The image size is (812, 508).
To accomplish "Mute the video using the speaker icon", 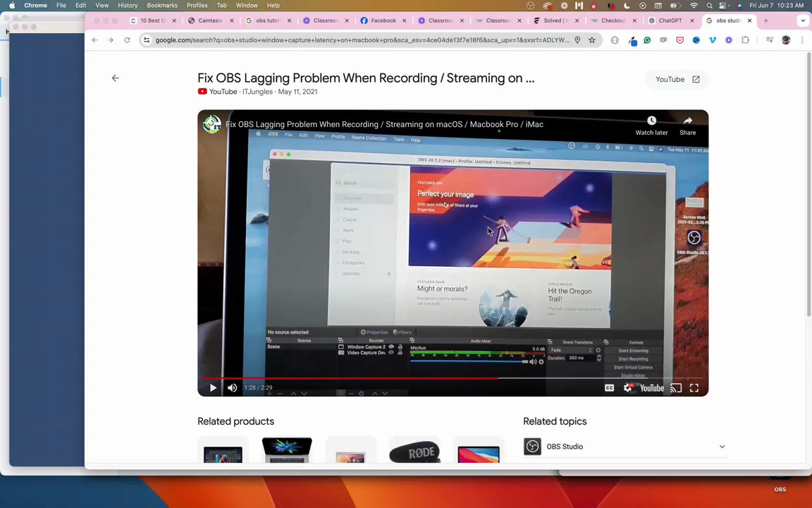I will pyautogui.click(x=232, y=388).
